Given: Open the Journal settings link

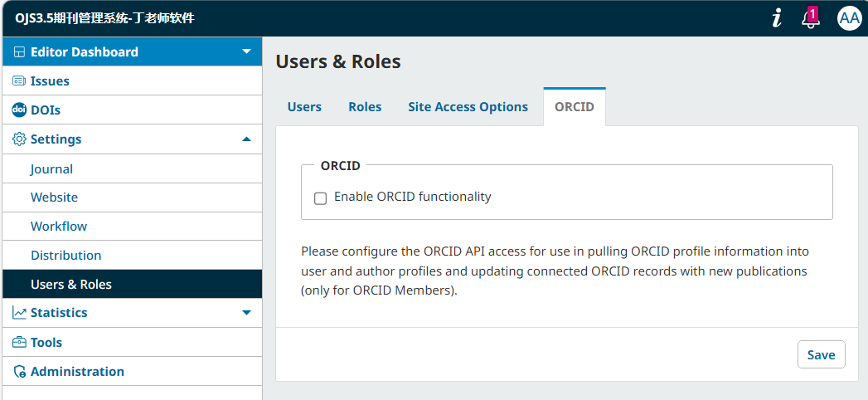Looking at the screenshot, I should (x=51, y=168).
